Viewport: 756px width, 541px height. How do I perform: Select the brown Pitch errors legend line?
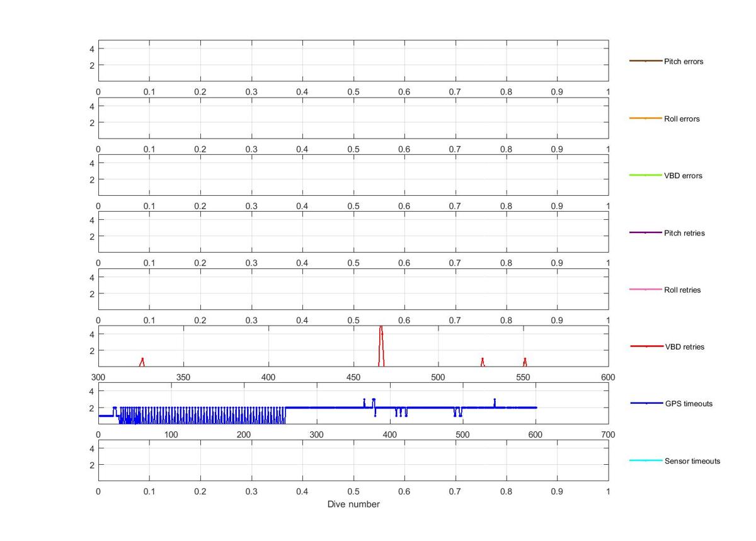[x=646, y=61]
